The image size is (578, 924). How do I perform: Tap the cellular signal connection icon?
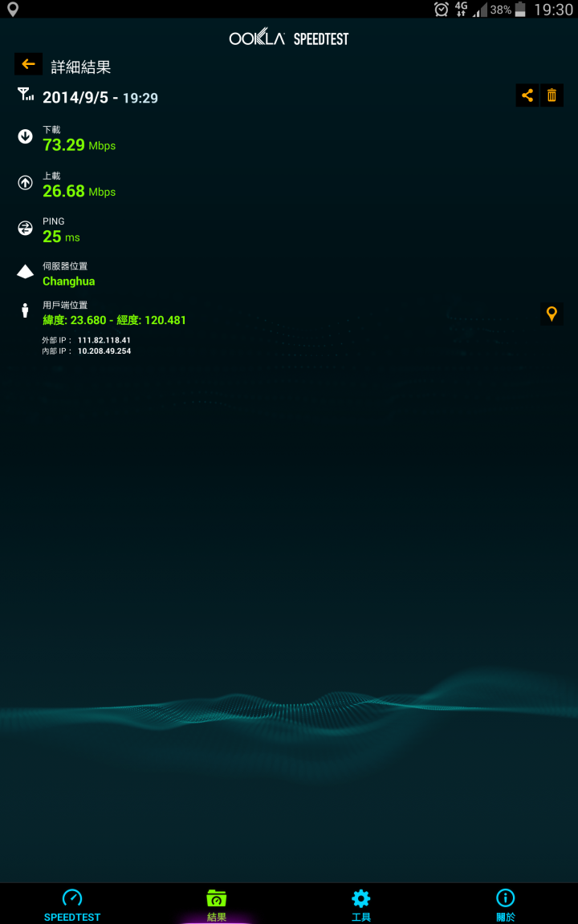tap(25, 94)
